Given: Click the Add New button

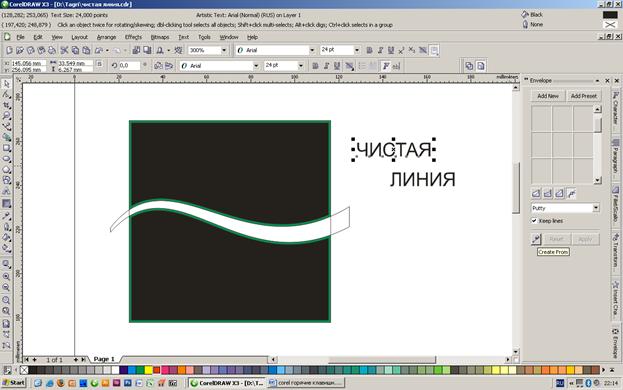Looking at the screenshot, I should pos(548,96).
